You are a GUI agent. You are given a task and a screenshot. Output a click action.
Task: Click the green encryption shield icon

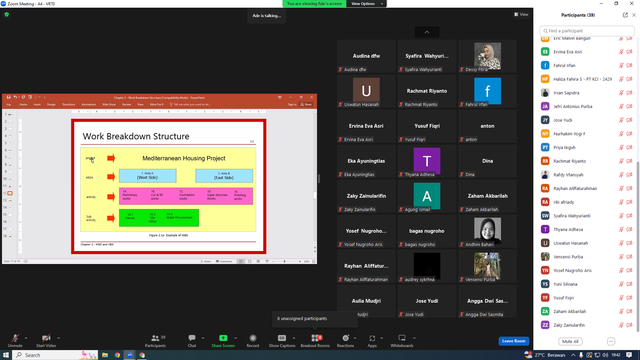click(x=7, y=14)
